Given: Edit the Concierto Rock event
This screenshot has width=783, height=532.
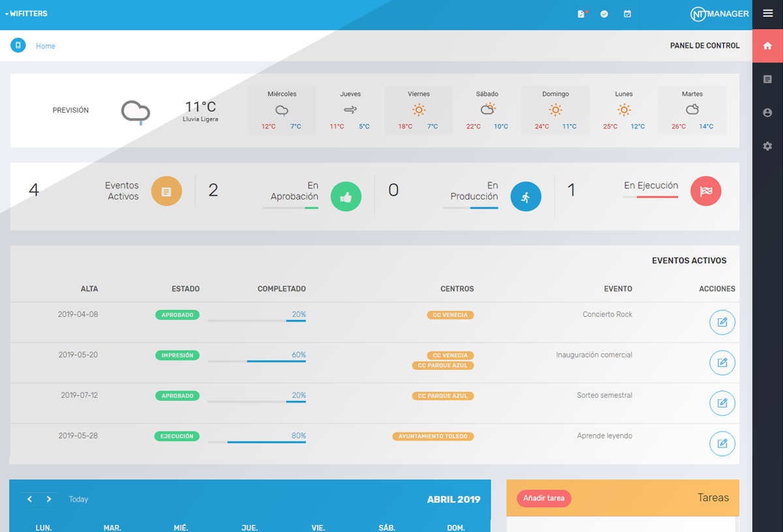Looking at the screenshot, I should click(x=722, y=323).
